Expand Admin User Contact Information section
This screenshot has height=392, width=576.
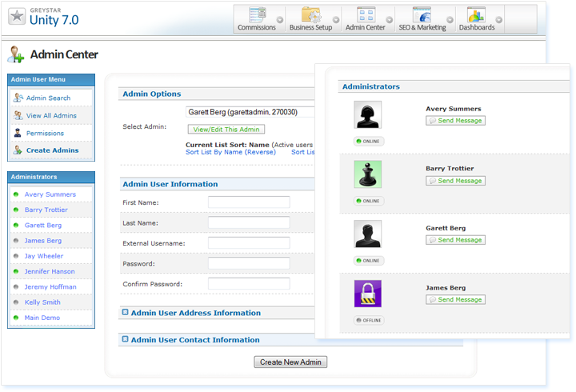pyautogui.click(x=125, y=339)
